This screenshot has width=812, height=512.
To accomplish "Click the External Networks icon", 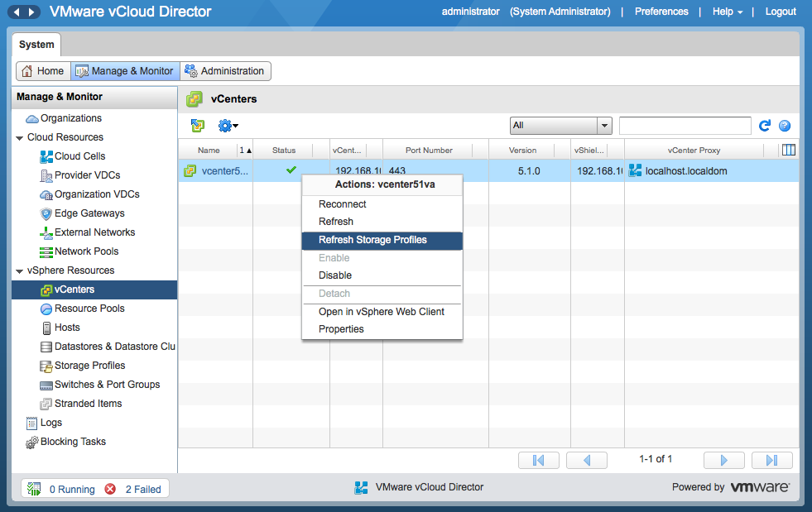I will [x=46, y=232].
